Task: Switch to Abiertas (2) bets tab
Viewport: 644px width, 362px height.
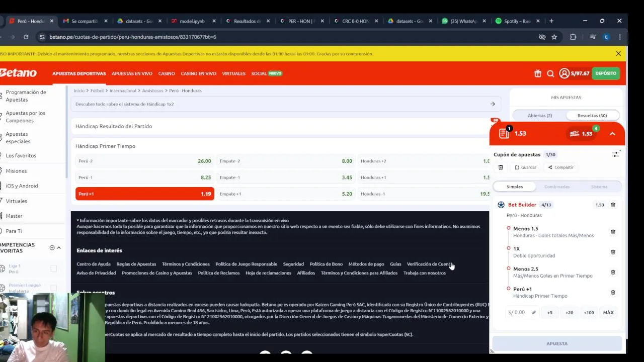Action: [540, 116]
